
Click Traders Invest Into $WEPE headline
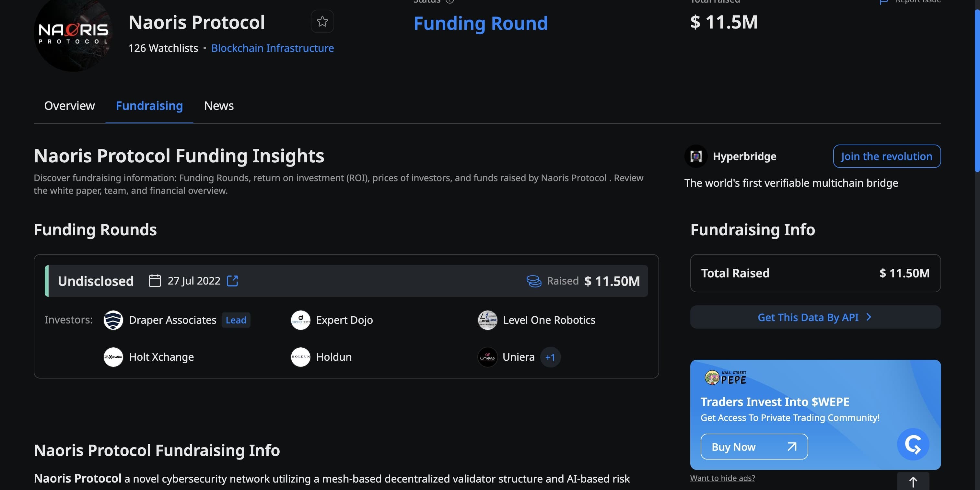coord(775,402)
